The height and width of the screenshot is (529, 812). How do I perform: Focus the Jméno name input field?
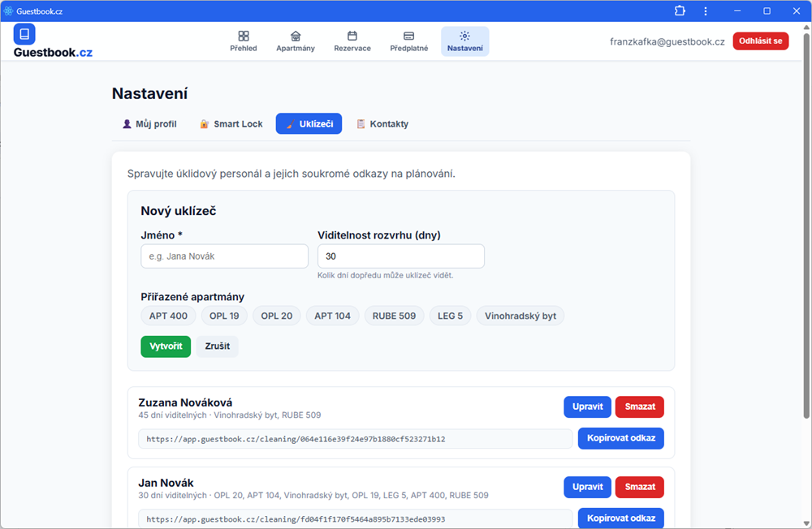click(225, 256)
